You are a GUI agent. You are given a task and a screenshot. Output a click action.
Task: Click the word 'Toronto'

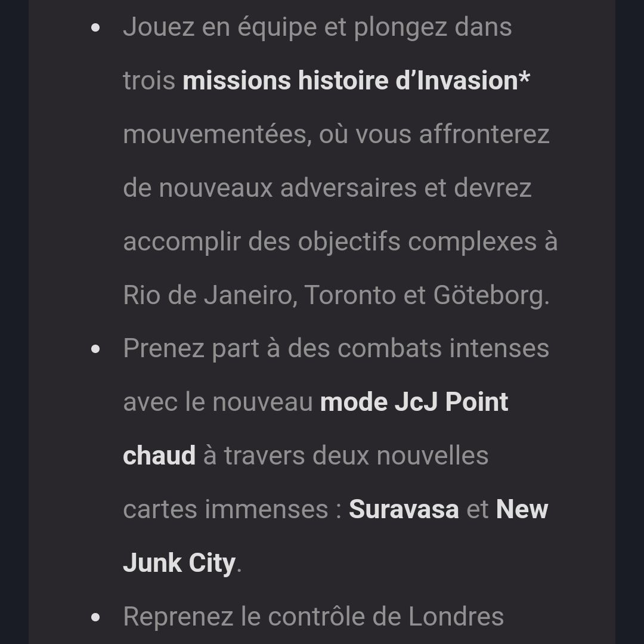point(351,295)
